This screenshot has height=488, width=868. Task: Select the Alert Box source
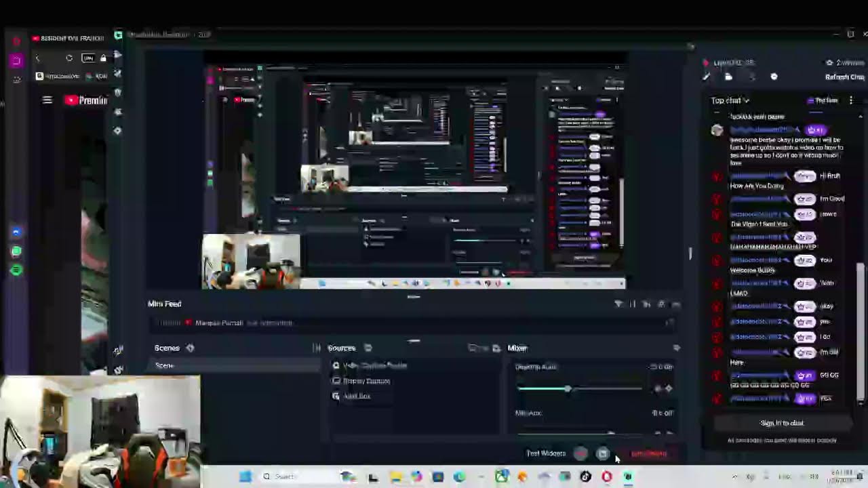(x=351, y=396)
